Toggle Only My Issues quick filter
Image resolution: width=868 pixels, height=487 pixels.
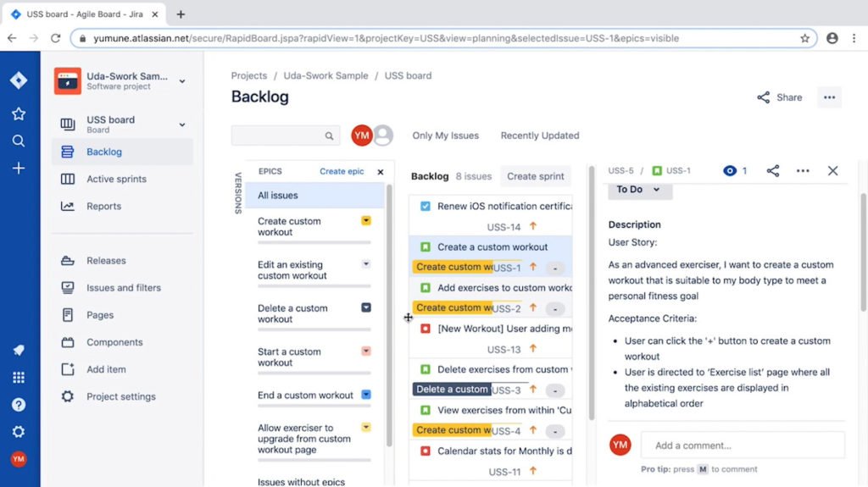(445, 136)
